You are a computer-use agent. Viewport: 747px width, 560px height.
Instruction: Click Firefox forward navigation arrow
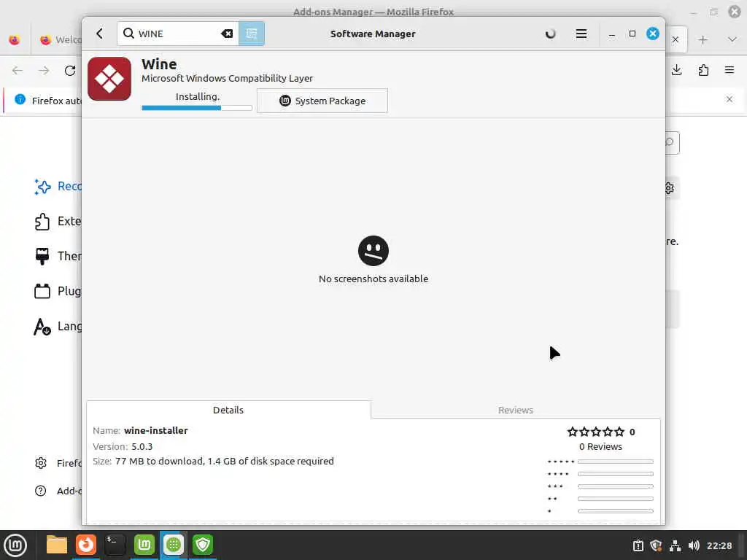(x=44, y=71)
